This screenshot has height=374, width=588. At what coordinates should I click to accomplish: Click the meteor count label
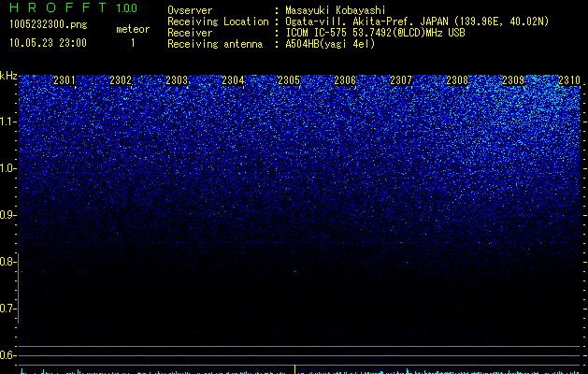pyautogui.click(x=133, y=29)
